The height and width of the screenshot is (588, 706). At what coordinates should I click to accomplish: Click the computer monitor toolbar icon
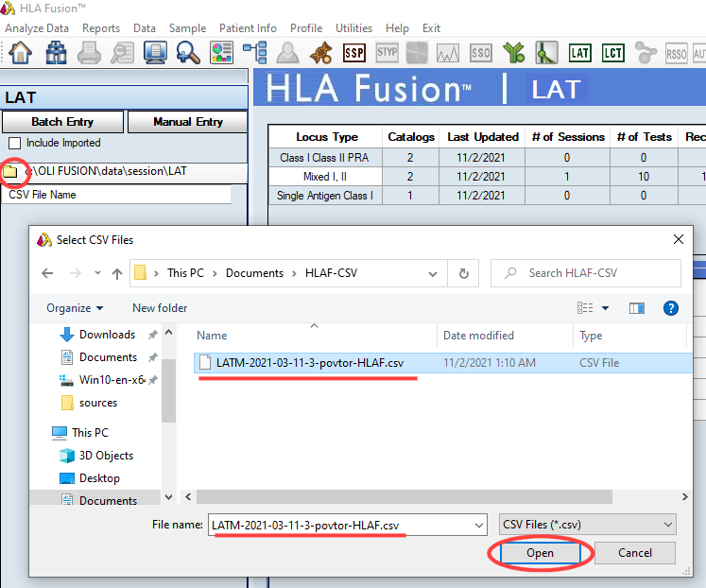tap(155, 53)
